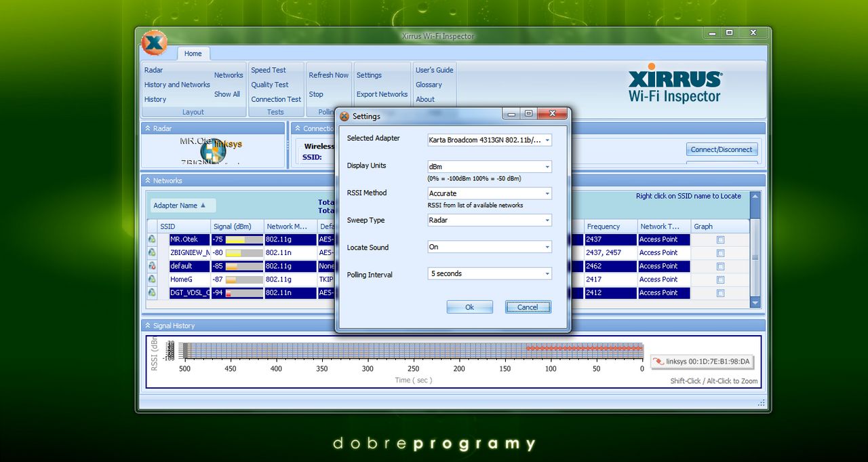
Task: Open the User's Guide
Action: 434,70
